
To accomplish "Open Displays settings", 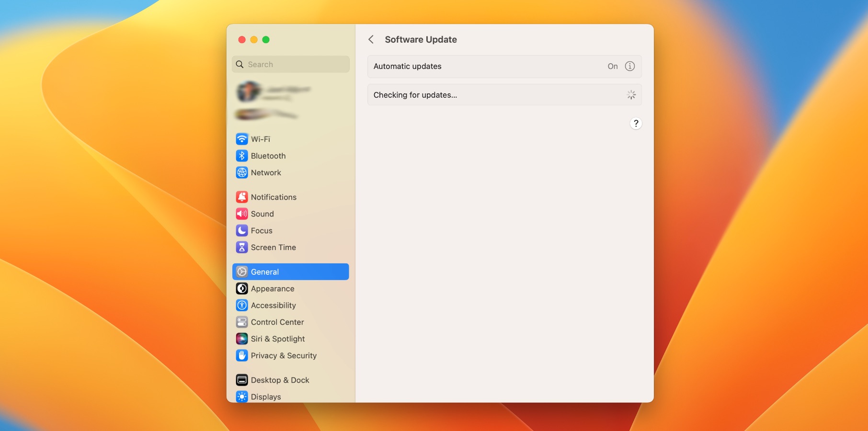I will 265,397.
